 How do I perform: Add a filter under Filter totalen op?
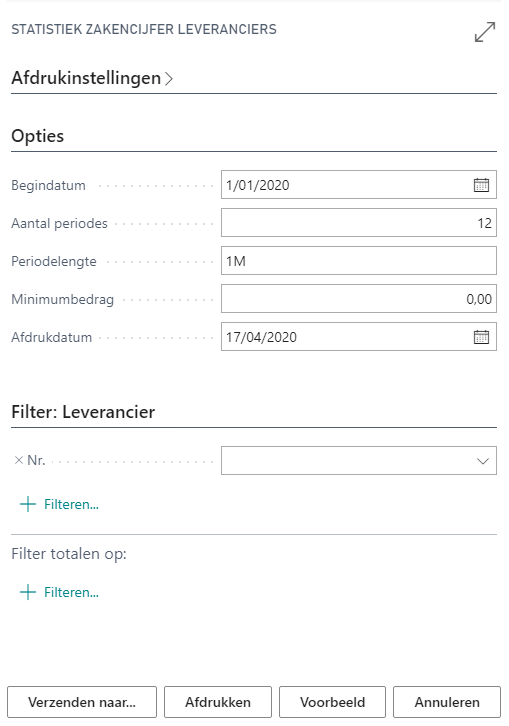pos(71,592)
